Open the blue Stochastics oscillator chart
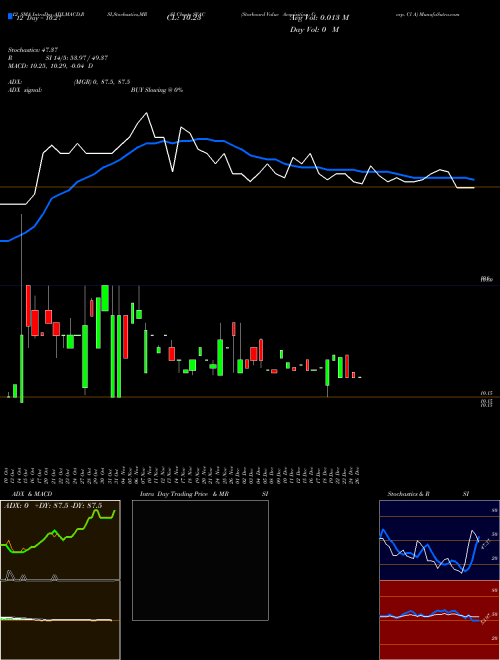 tap(439, 540)
